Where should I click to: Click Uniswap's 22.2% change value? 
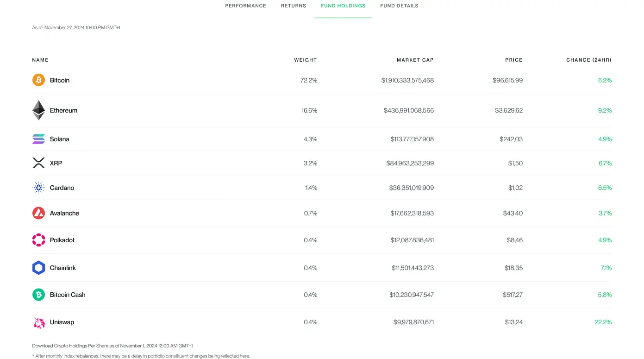tap(603, 322)
